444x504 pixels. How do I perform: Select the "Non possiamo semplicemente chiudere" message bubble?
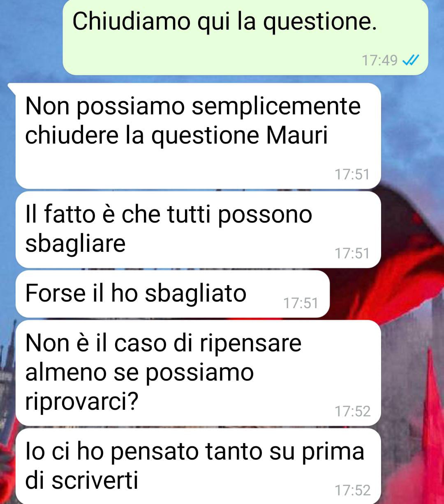[x=198, y=136]
